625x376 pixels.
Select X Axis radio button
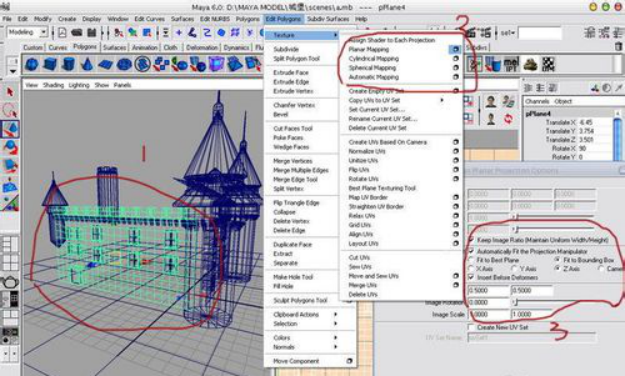click(471, 269)
